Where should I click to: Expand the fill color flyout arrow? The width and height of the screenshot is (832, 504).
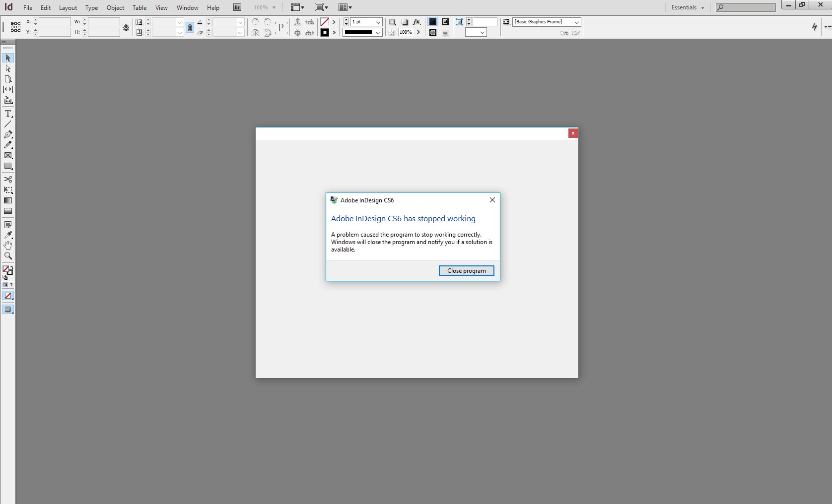click(334, 22)
